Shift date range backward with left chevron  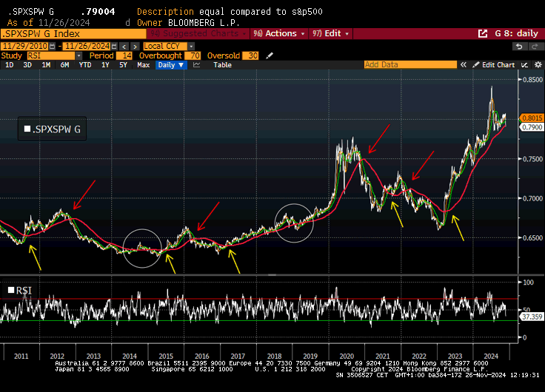click(124, 46)
